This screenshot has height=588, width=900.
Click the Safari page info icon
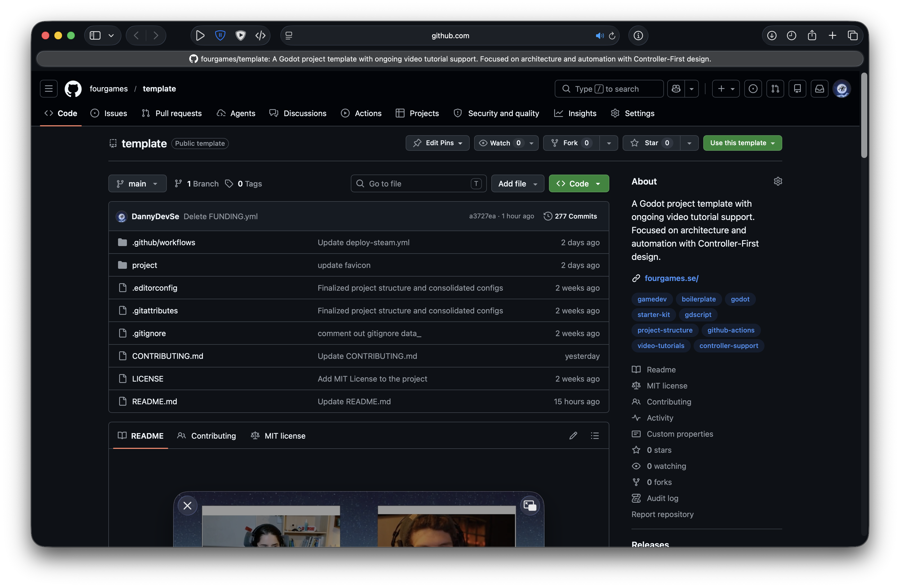pos(638,35)
